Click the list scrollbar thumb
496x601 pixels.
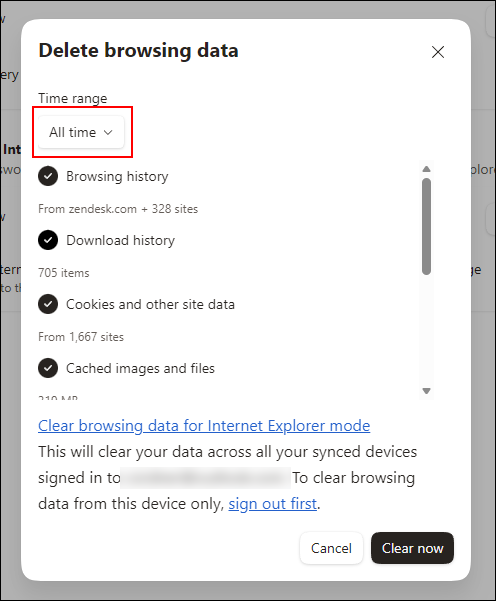click(426, 226)
